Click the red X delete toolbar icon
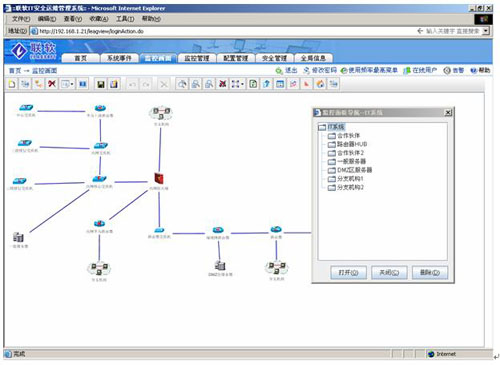The width and height of the screenshot is (500, 365). point(52,84)
